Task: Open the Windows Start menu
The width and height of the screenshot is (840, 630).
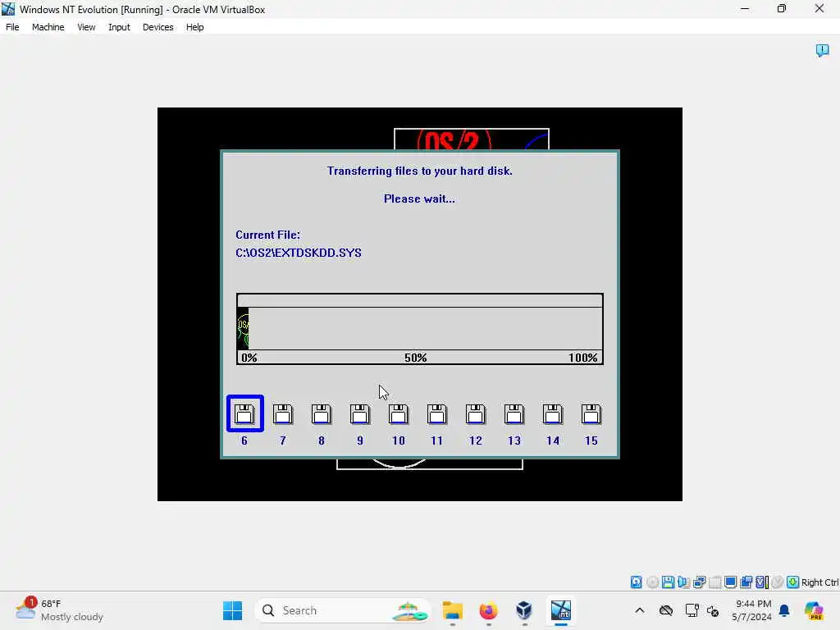Action: tap(232, 610)
